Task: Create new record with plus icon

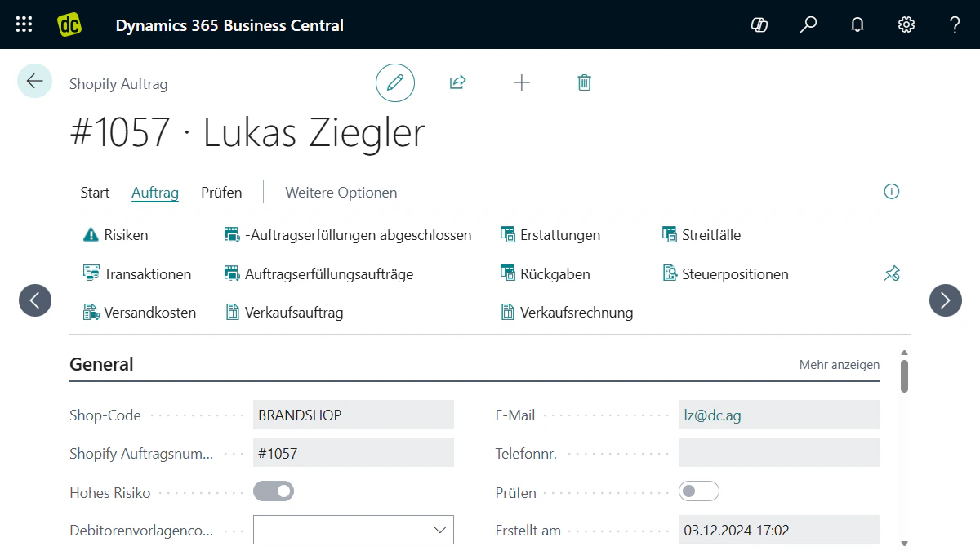Action: [521, 82]
